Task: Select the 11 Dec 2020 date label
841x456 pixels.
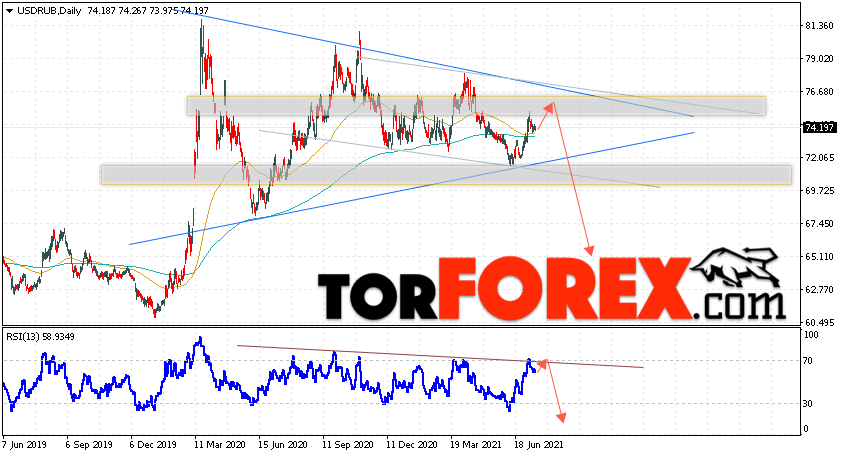Action: coord(411,445)
